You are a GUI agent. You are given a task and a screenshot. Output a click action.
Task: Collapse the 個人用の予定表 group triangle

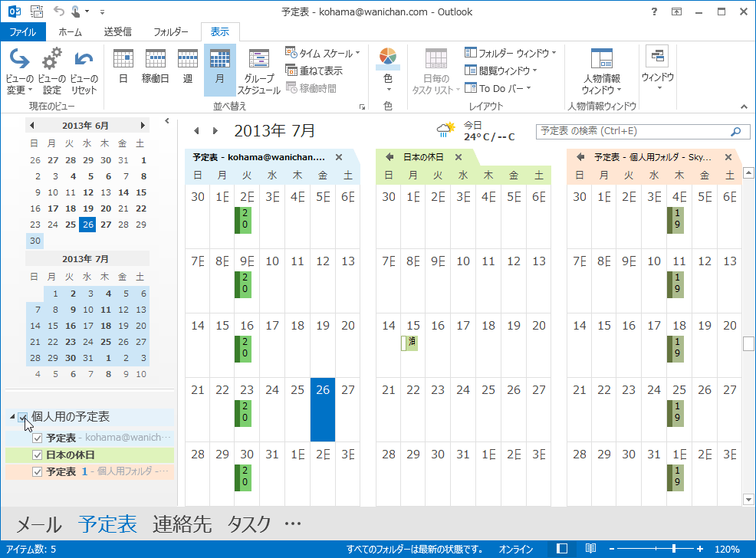pyautogui.click(x=12, y=417)
